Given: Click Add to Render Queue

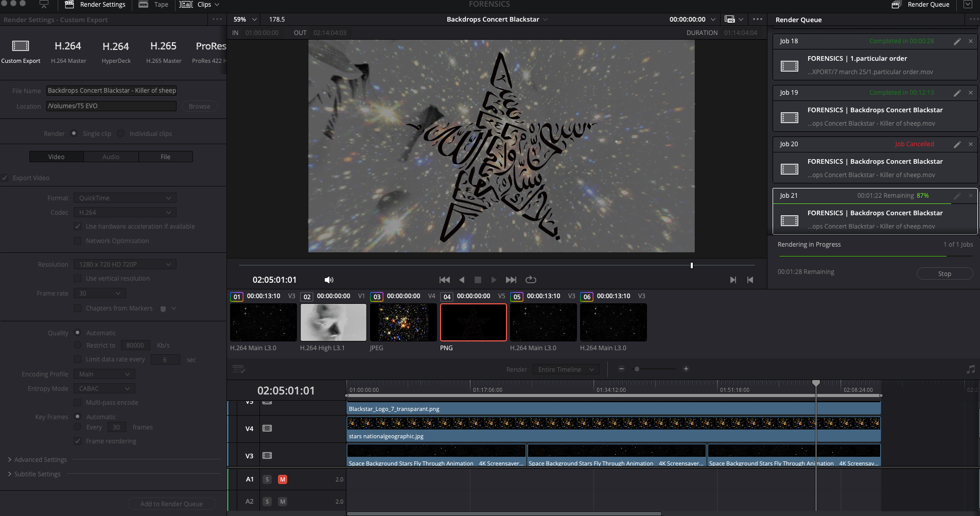Looking at the screenshot, I should click(x=171, y=504).
